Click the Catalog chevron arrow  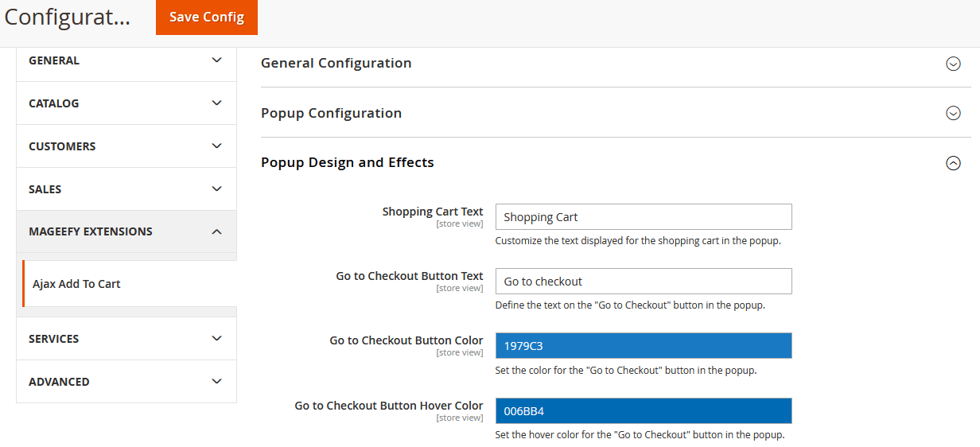[216, 103]
